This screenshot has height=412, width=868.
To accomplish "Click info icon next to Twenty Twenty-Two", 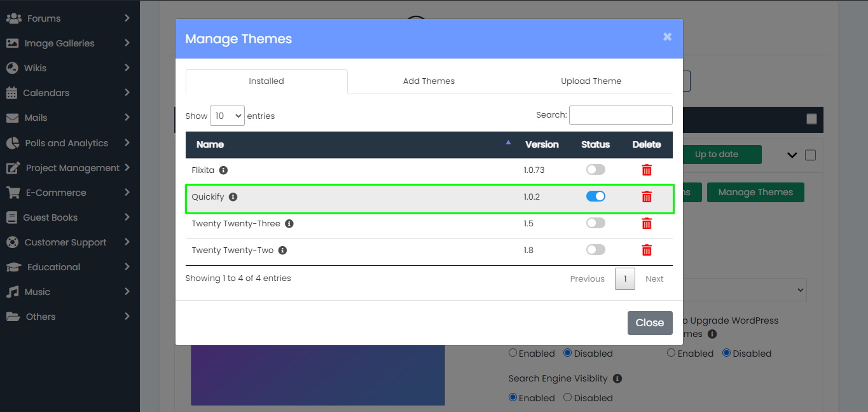I will (283, 251).
